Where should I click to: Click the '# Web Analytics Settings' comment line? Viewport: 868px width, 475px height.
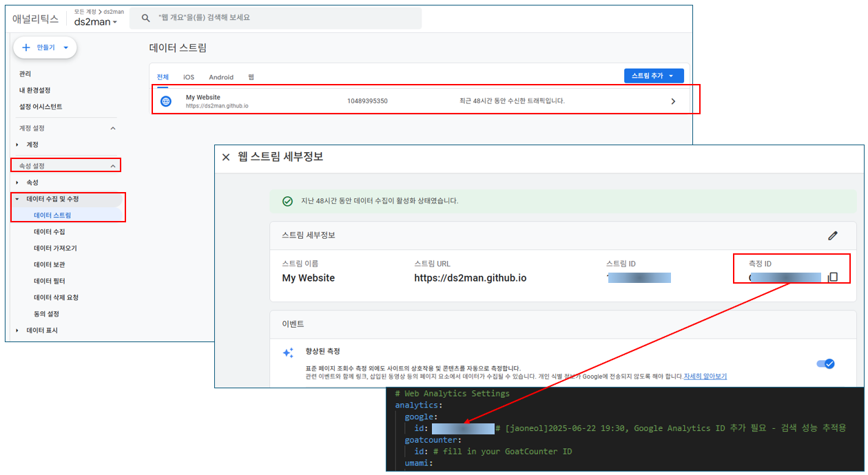(x=452, y=394)
